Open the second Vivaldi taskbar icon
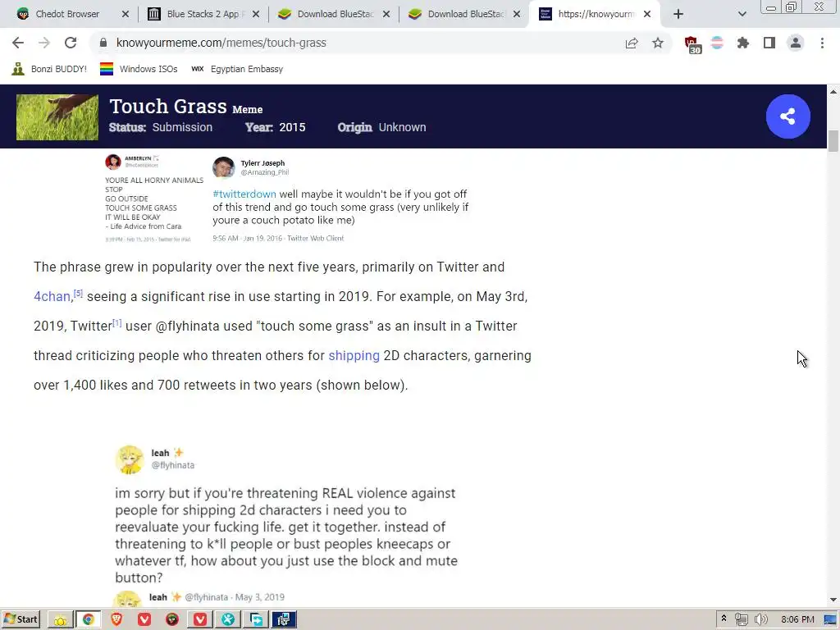840x630 pixels. [200, 620]
